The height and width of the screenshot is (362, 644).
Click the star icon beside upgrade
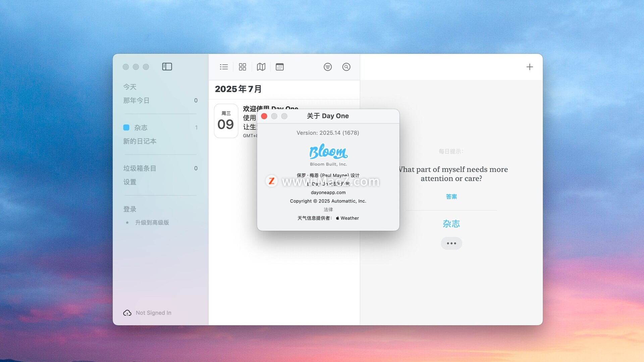(x=127, y=223)
